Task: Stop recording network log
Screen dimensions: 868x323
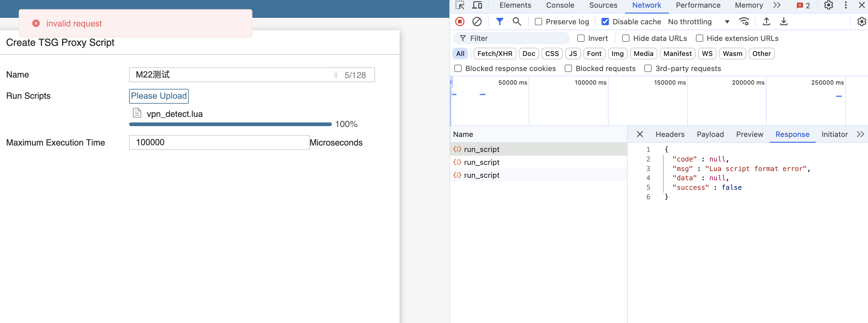Action: click(460, 22)
